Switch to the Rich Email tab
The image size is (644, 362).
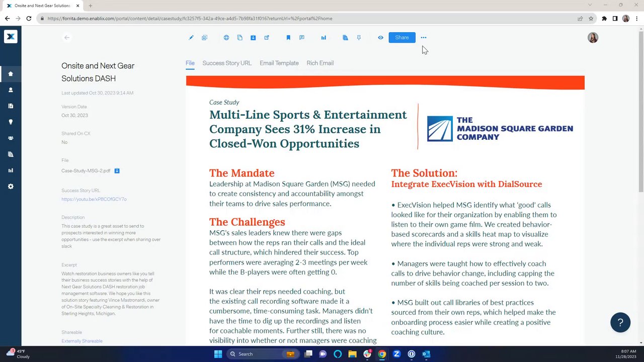click(320, 63)
